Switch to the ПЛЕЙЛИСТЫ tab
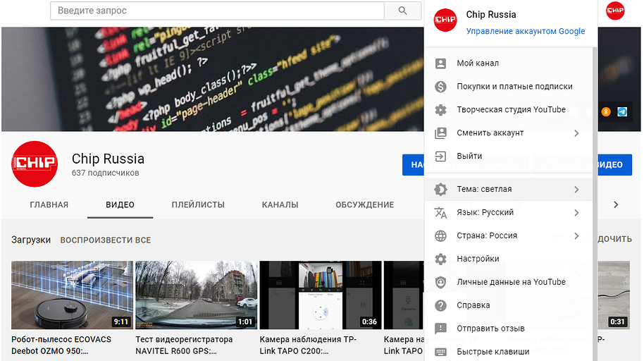Image resolution: width=644 pixels, height=361 pixels. pyautogui.click(x=198, y=205)
